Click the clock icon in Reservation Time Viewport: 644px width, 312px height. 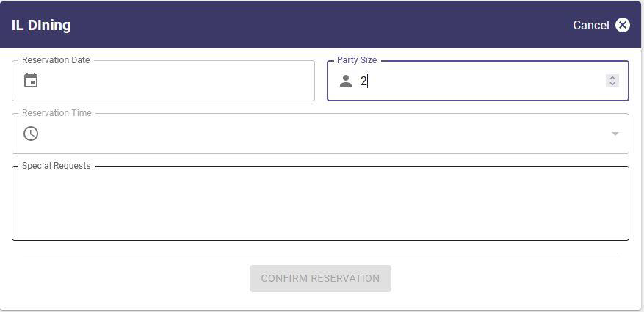[31, 134]
